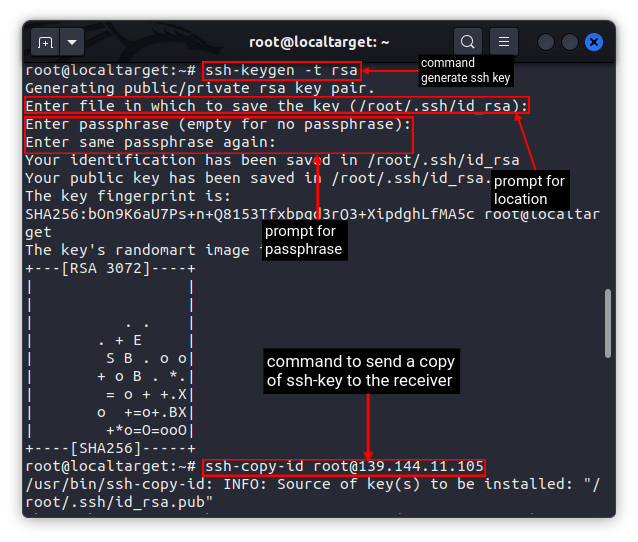Screen dimensions: 638x542
Task: Click the 'Enter passphrase' prompt line
Action: [x=218, y=124]
